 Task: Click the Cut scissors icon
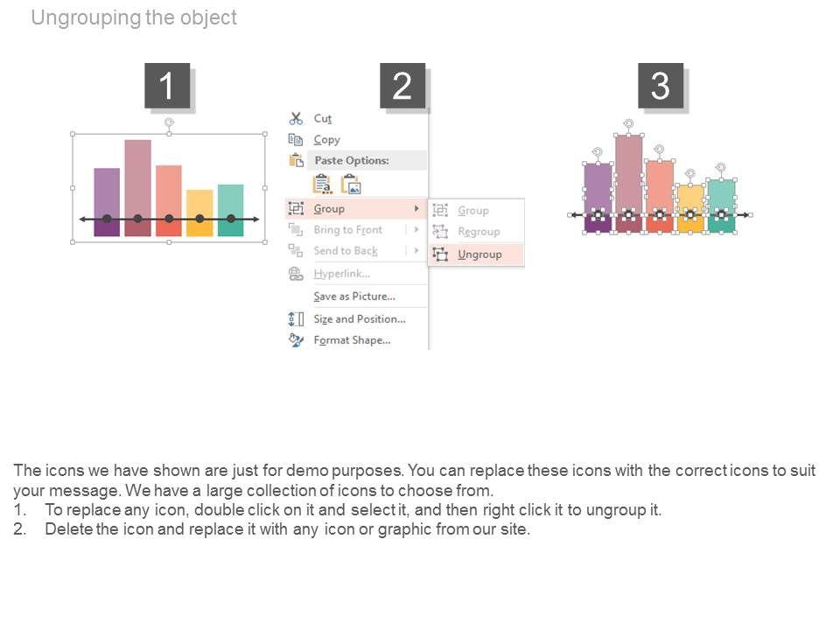click(296, 118)
